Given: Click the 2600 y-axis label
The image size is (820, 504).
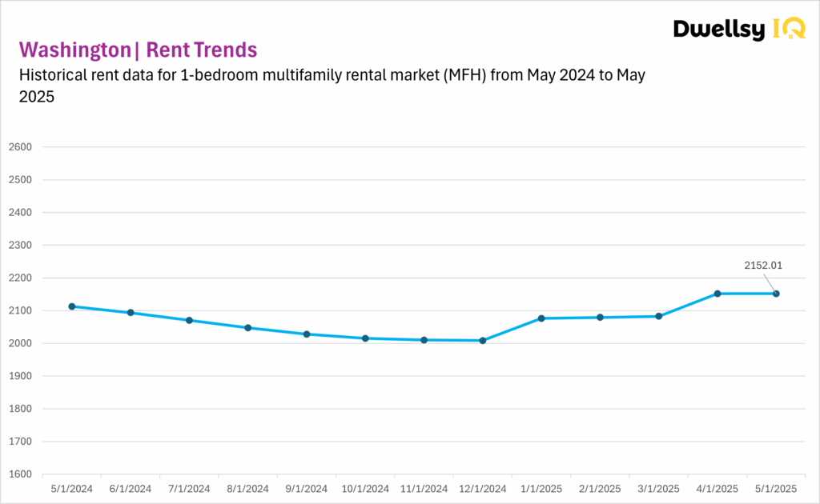Looking at the screenshot, I should 20,147.
